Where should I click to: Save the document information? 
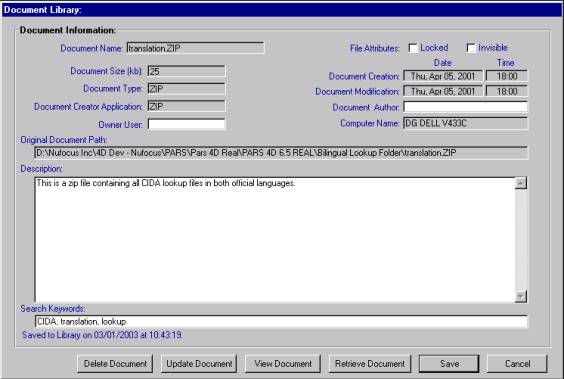[449, 364]
